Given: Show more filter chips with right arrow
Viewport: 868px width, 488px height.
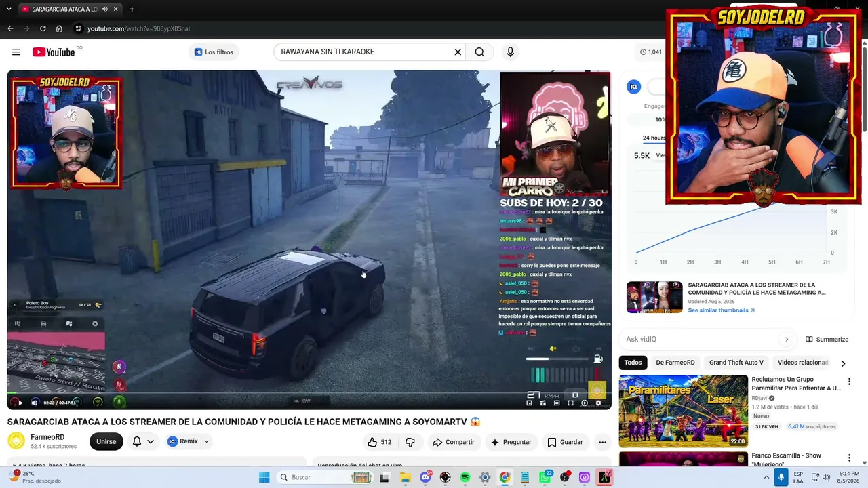Looking at the screenshot, I should point(843,363).
